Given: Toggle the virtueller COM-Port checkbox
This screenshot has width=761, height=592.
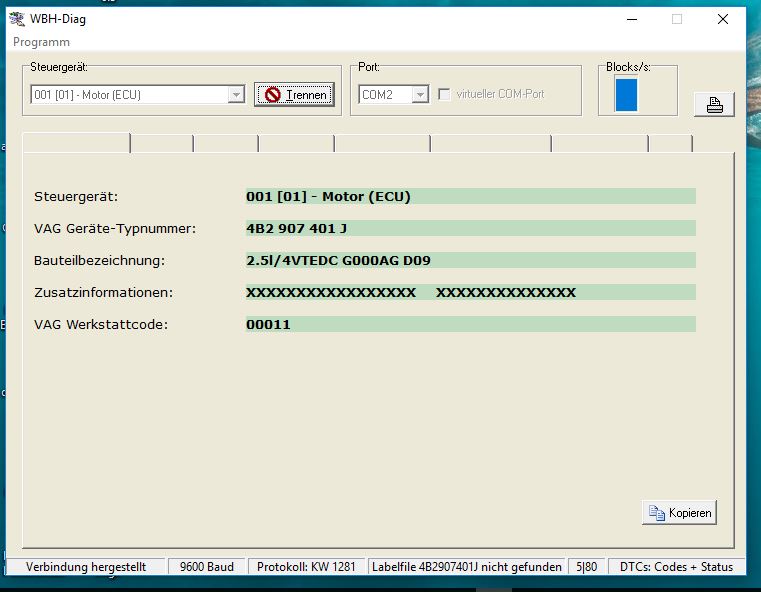Looking at the screenshot, I should pyautogui.click(x=444, y=94).
